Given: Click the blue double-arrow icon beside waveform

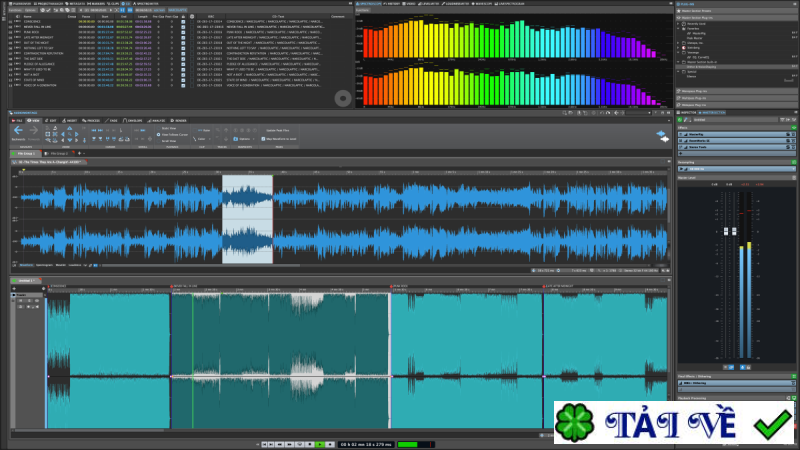Looking at the screenshot, I should (661, 135).
